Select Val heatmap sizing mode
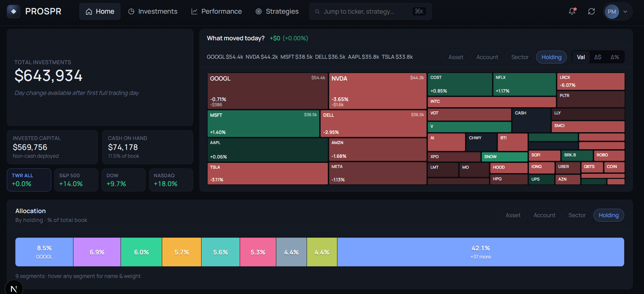Screen dimensions: 644x294 tap(581, 57)
